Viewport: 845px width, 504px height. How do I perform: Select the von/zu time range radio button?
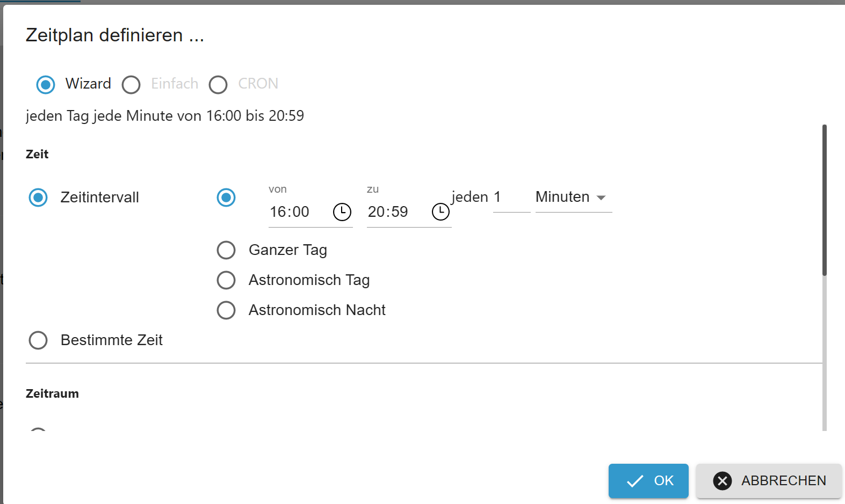(x=226, y=198)
